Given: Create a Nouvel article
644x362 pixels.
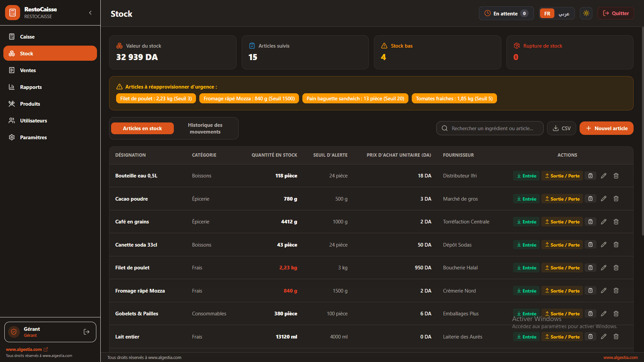Looking at the screenshot, I should tap(606, 128).
